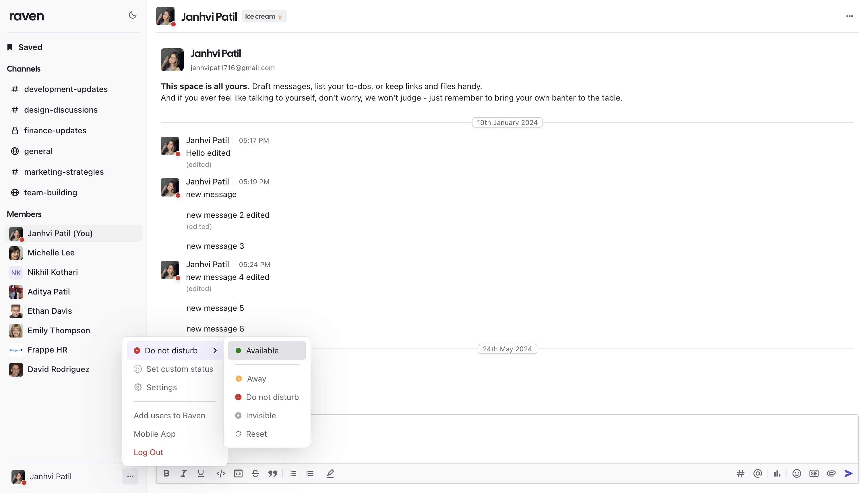Send the message

click(x=848, y=473)
